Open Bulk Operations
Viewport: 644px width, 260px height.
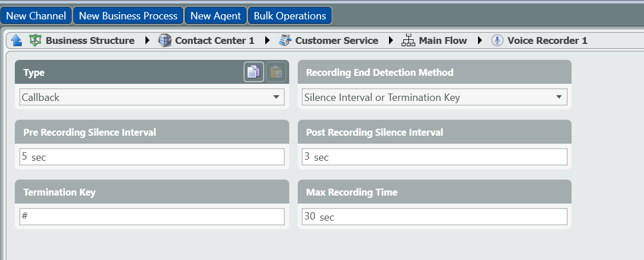(290, 16)
